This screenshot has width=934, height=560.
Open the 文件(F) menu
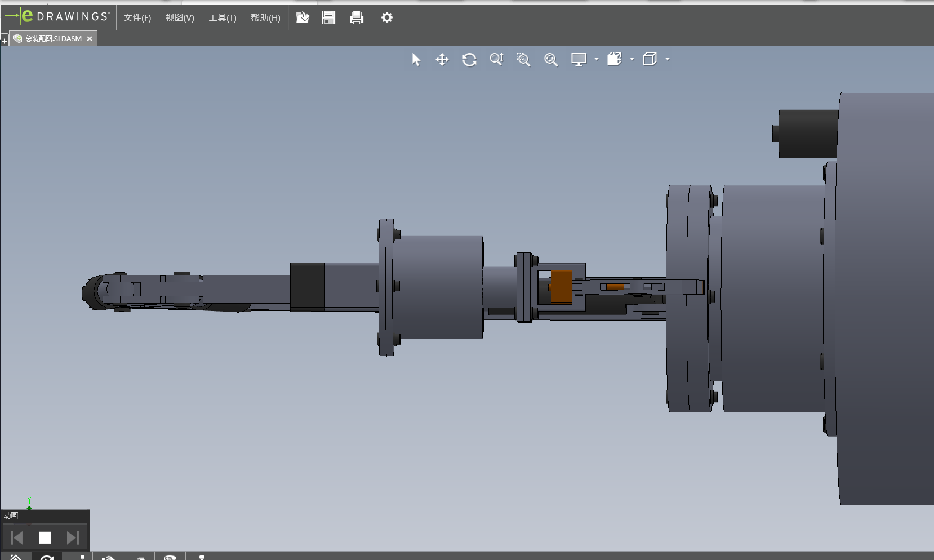(137, 17)
